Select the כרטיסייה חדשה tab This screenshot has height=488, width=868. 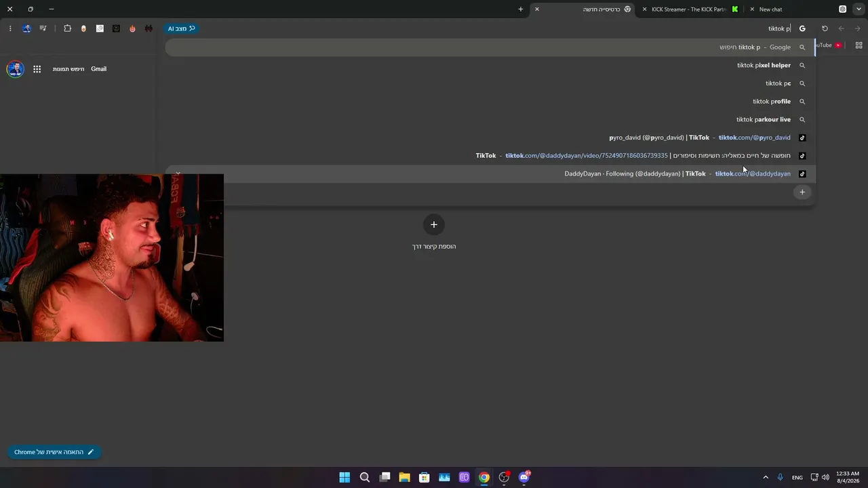pyautogui.click(x=583, y=9)
